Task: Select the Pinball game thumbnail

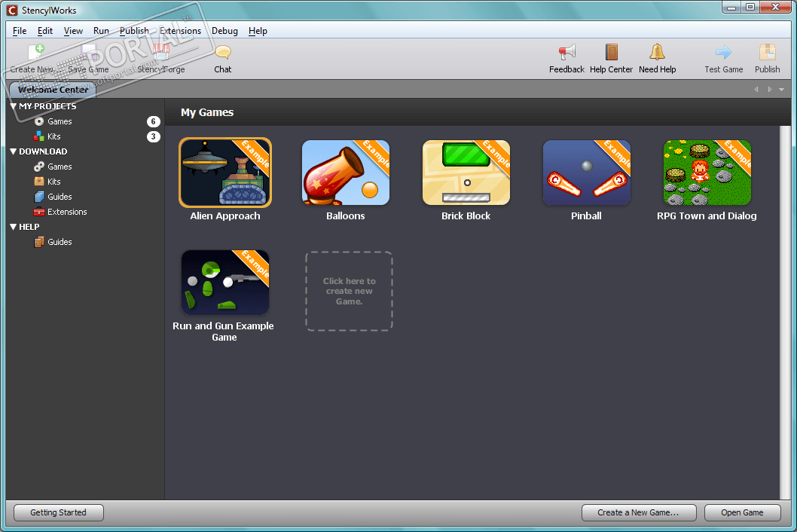Action: coord(587,173)
